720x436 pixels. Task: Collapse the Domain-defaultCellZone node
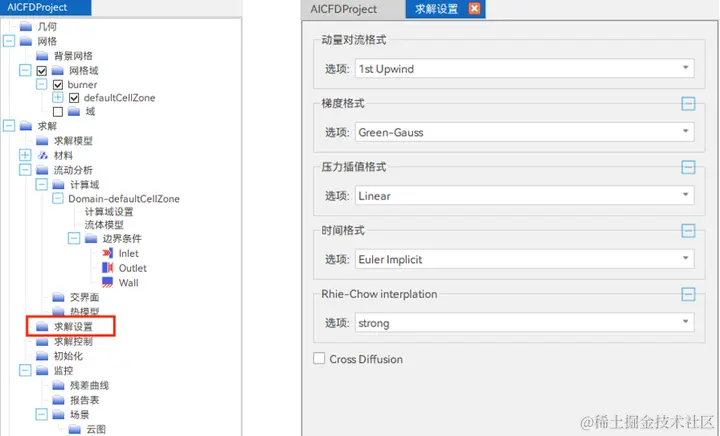(57, 198)
